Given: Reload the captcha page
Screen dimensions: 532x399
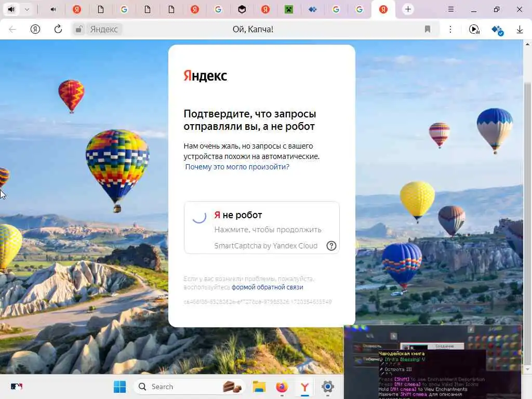Looking at the screenshot, I should pos(58,30).
